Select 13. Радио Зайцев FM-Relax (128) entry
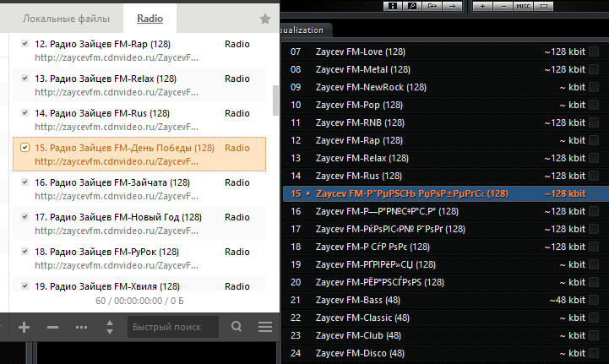Screen dimensions: 609x364 click(x=139, y=85)
